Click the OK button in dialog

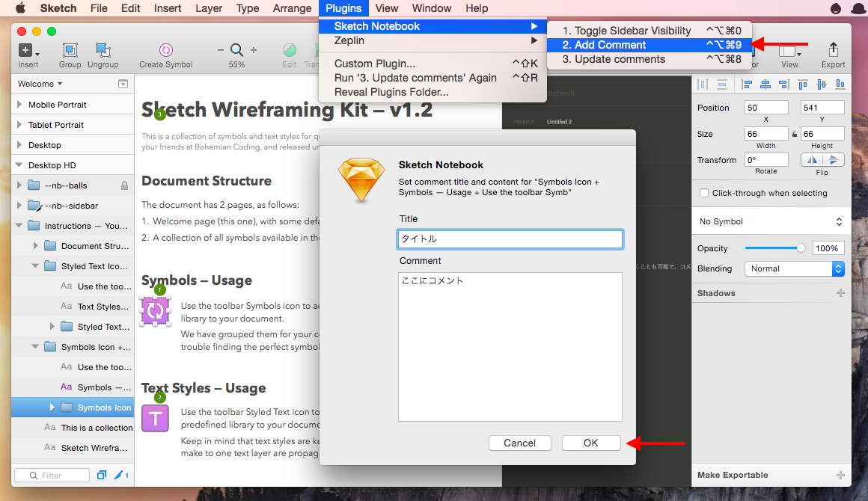[x=590, y=443]
